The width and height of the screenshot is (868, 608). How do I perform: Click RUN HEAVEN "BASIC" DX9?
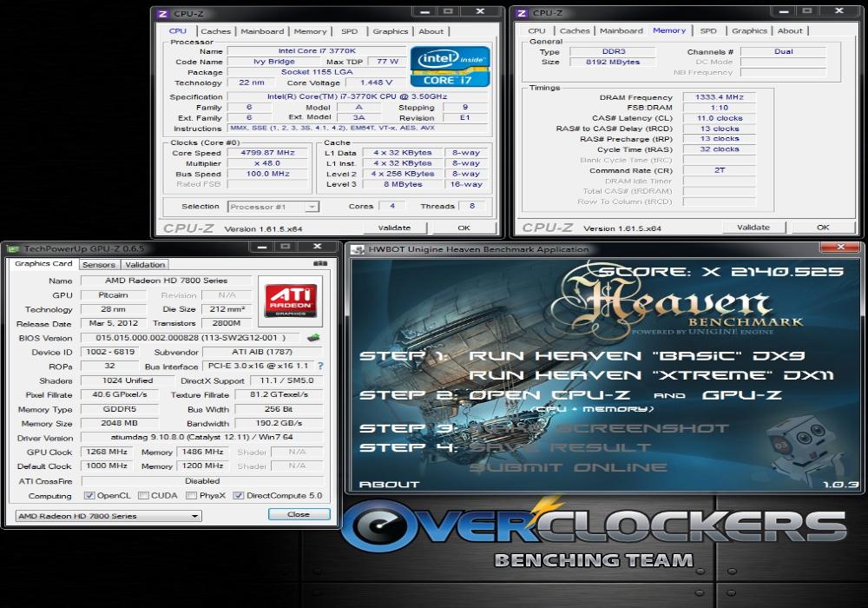pos(636,355)
